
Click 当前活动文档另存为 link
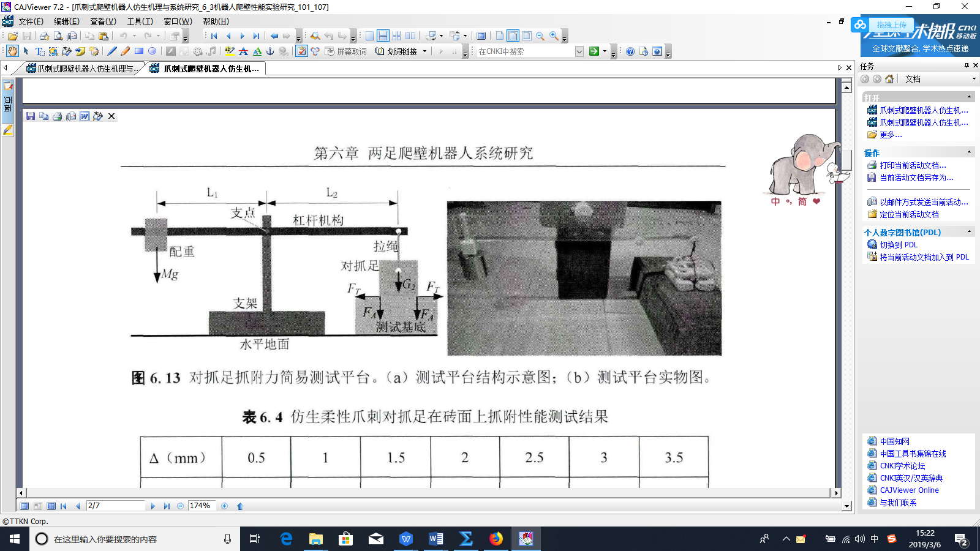tap(916, 178)
